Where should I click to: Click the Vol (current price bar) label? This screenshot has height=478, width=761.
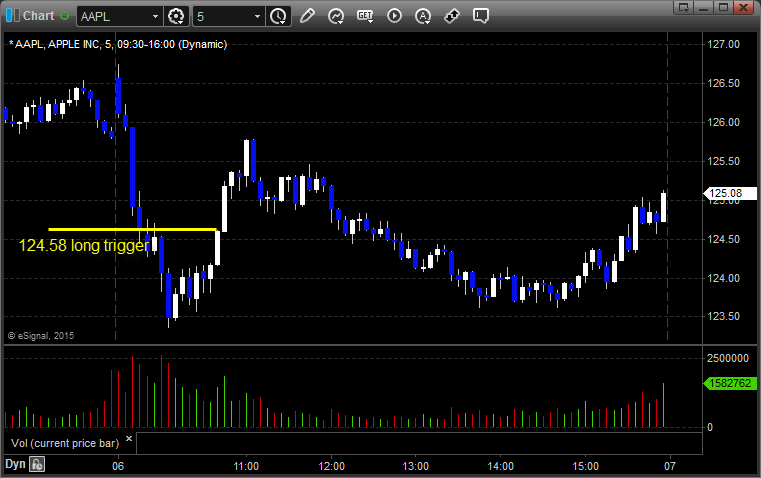point(65,443)
